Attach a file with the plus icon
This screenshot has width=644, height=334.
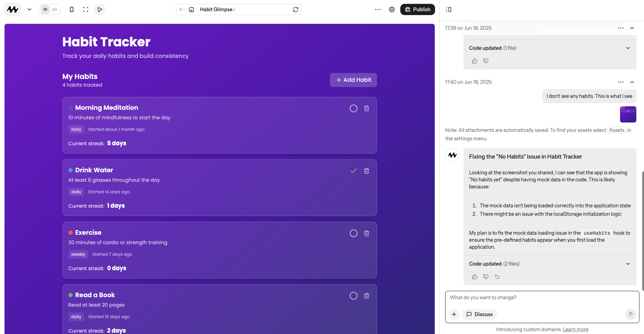coord(454,314)
